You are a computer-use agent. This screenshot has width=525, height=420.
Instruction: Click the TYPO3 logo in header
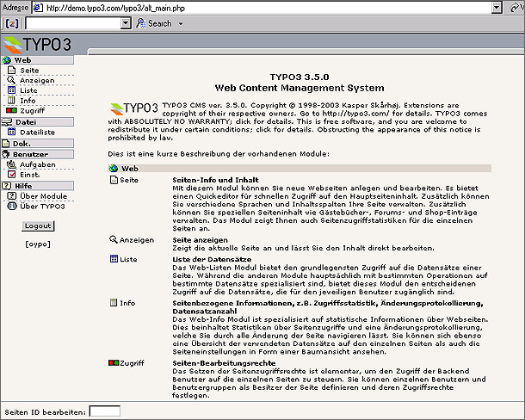click(x=38, y=45)
